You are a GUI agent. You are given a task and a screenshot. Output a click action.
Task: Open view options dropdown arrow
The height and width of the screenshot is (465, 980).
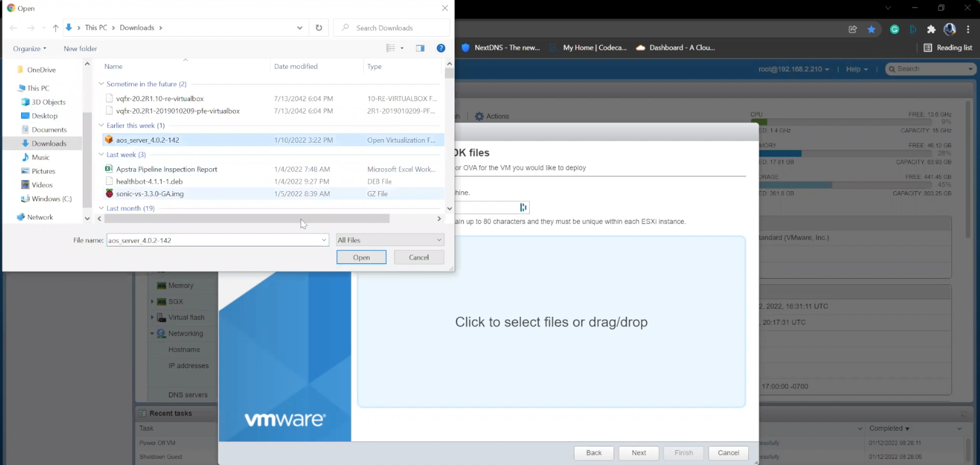pyautogui.click(x=402, y=48)
